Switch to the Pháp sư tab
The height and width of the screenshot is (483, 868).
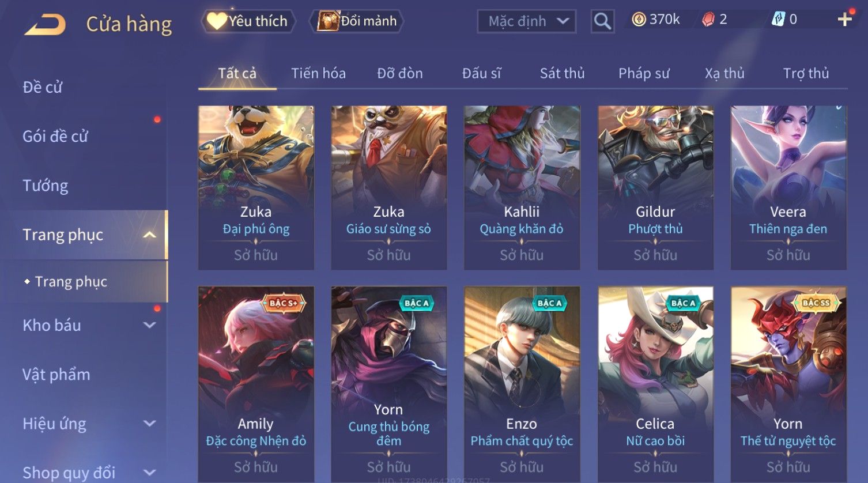644,73
